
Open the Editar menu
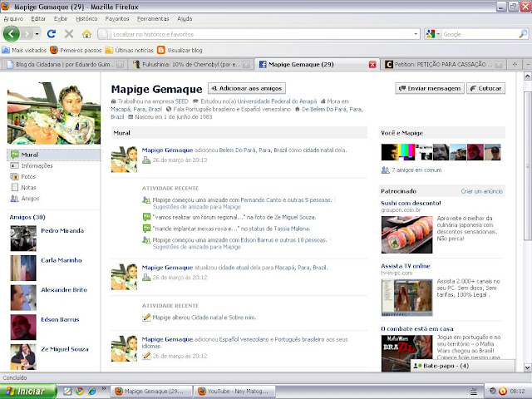(x=38, y=18)
